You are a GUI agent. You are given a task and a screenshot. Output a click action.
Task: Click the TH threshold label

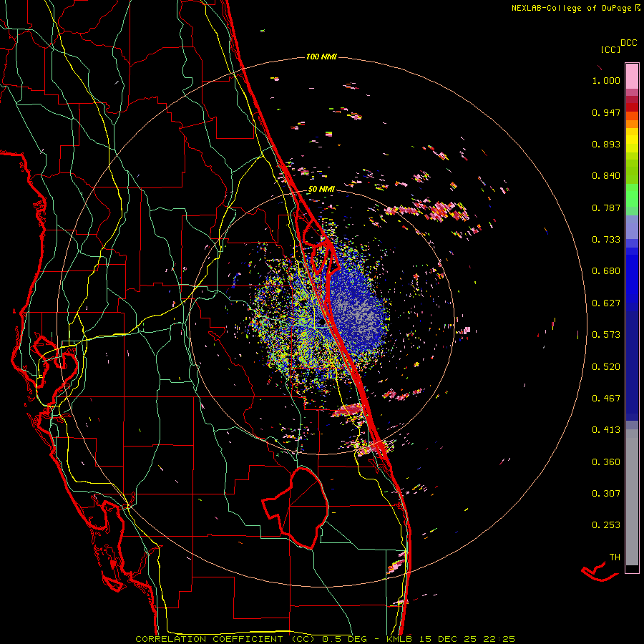[x=615, y=557]
